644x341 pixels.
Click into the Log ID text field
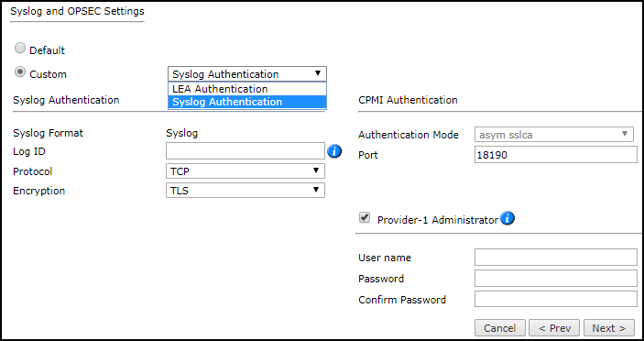click(x=246, y=151)
